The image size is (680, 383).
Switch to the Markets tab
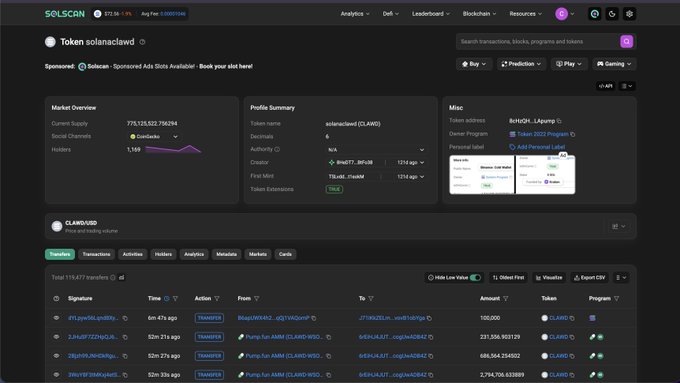point(258,254)
